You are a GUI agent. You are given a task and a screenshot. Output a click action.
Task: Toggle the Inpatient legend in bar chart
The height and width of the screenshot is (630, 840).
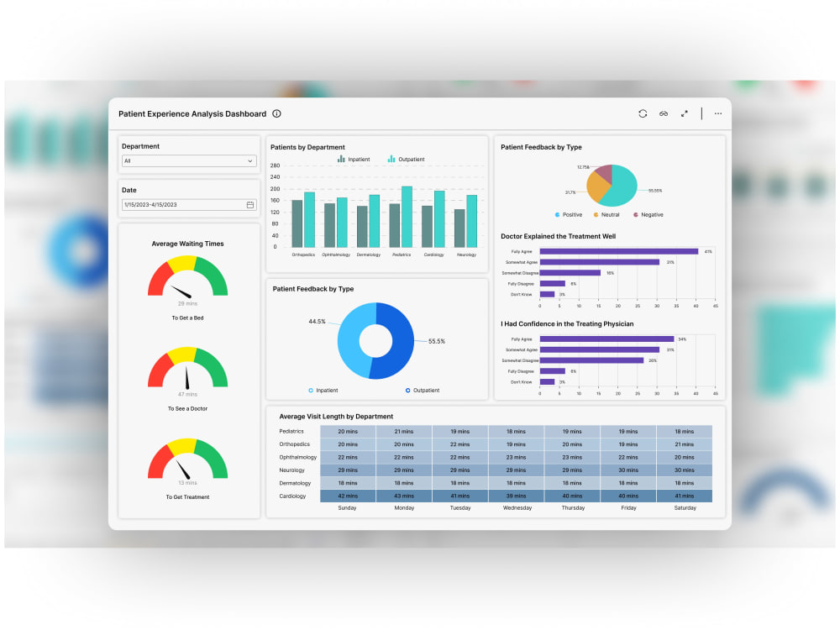click(354, 159)
